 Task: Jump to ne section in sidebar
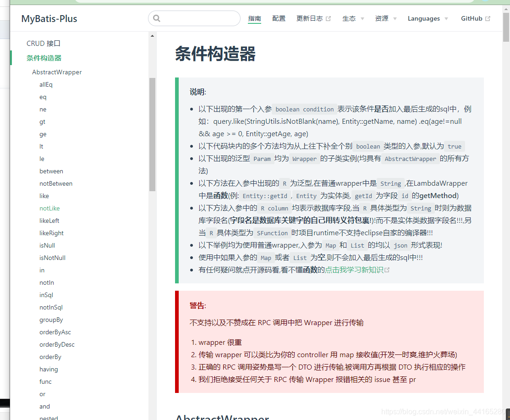pos(43,110)
